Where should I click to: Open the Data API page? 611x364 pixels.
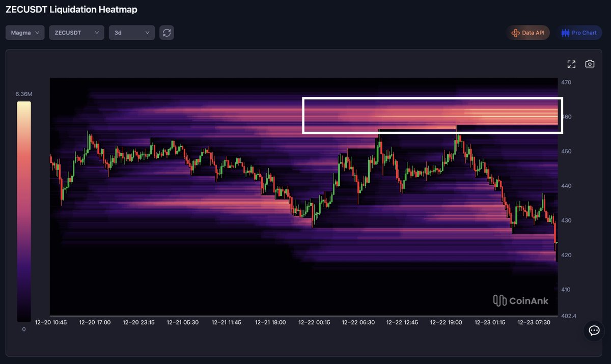pos(528,32)
